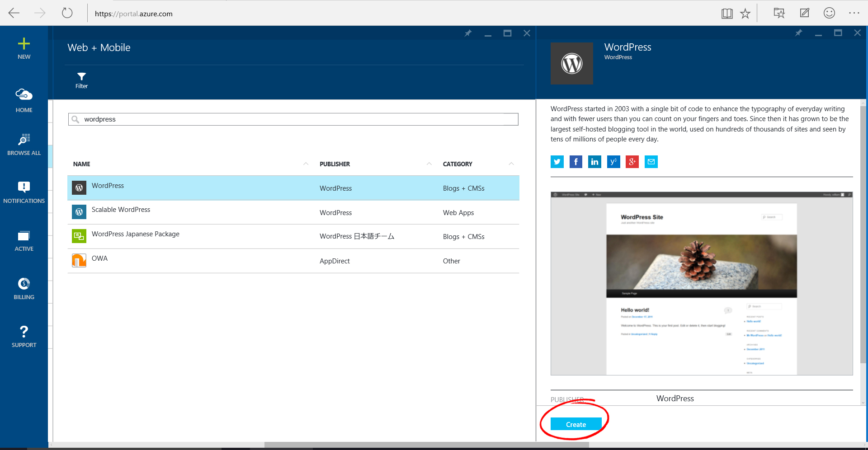Viewport: 868px width, 450px height.
Task: Click the Other category cell
Action: (x=452, y=261)
